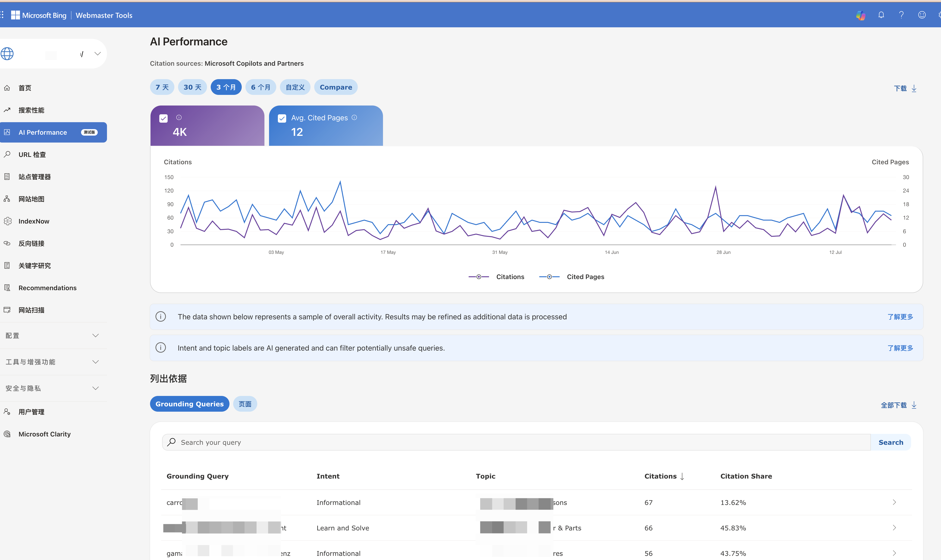Click the Compare button

coord(336,87)
